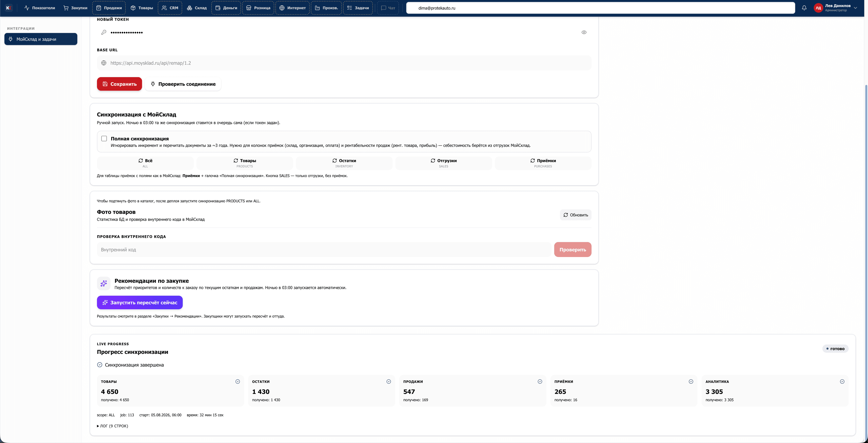
Task: Click the top search field with dima@protekauto.ru
Action: (600, 8)
